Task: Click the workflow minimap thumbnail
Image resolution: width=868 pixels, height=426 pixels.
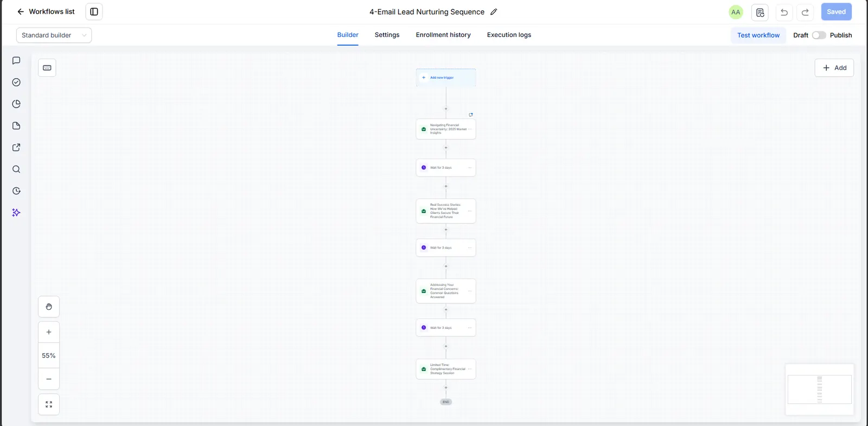Action: (x=820, y=389)
